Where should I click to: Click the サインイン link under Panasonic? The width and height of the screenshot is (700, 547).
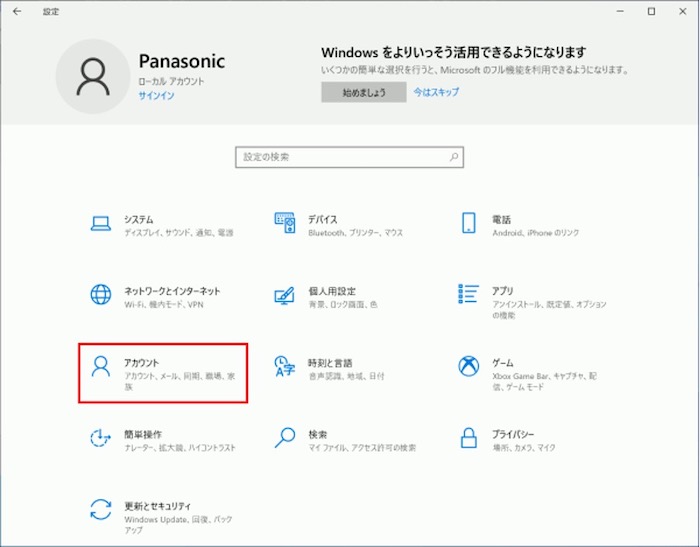pyautogui.click(x=157, y=96)
